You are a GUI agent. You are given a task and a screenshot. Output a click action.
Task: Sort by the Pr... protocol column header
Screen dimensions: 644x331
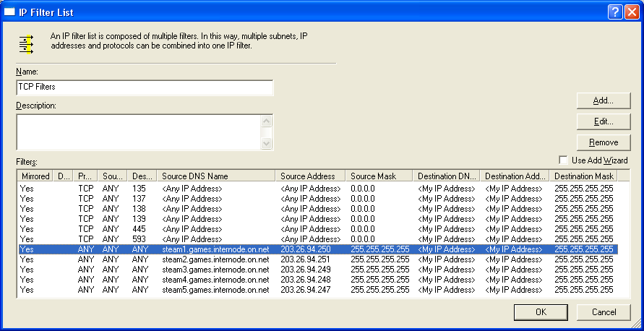click(85, 176)
